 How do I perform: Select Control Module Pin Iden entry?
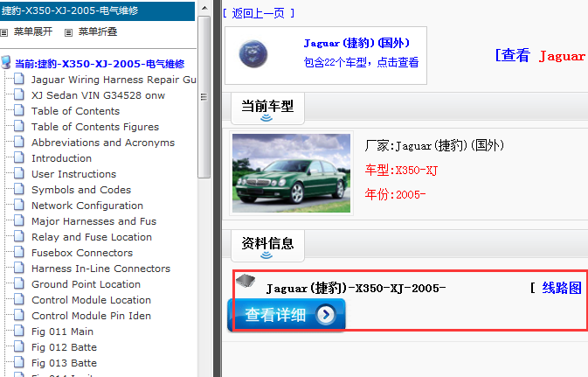tap(91, 316)
